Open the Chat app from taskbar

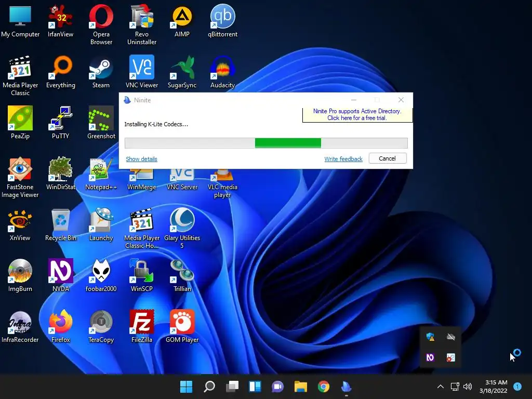(x=277, y=387)
